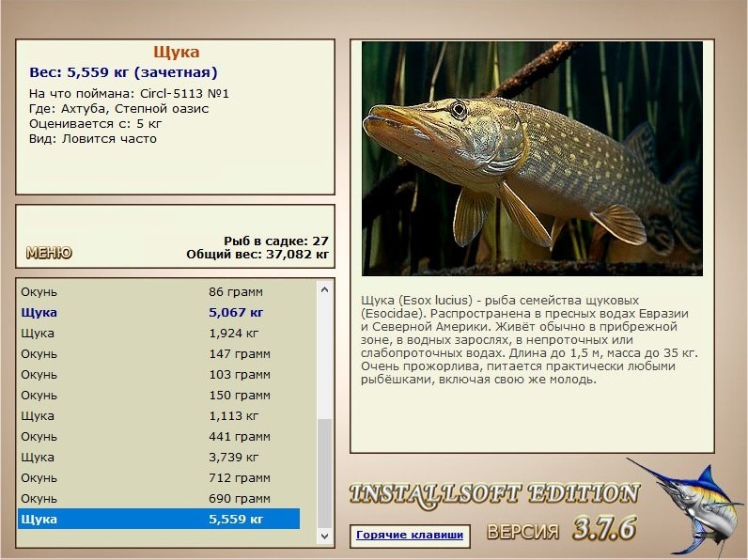Click the На что поймана: Circl-5113 line

tap(129, 94)
